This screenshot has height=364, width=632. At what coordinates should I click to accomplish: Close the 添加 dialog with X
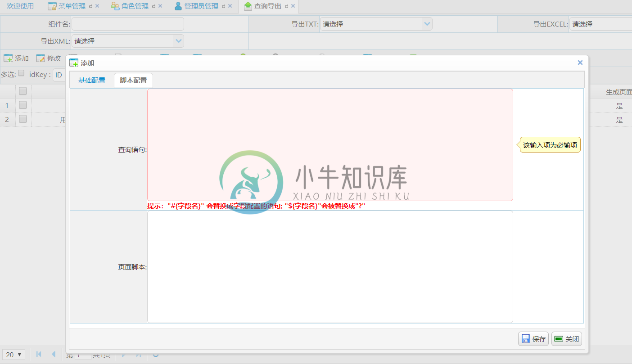(x=580, y=63)
